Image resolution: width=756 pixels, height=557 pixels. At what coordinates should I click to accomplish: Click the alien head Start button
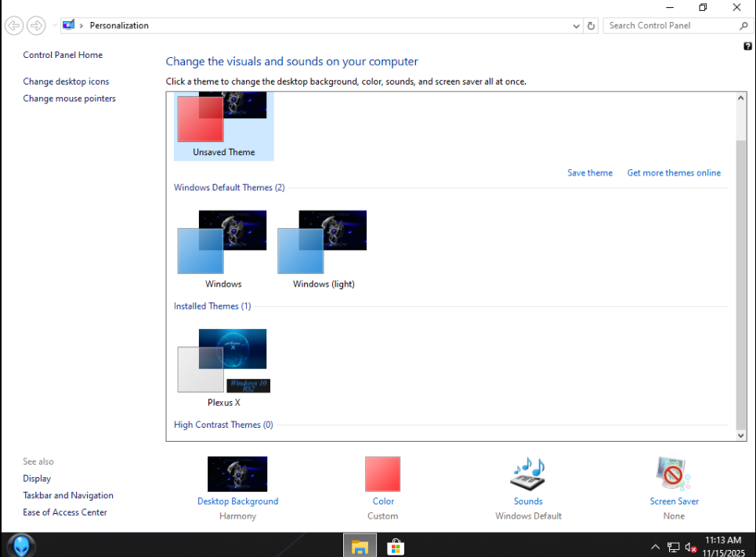[x=21, y=545]
